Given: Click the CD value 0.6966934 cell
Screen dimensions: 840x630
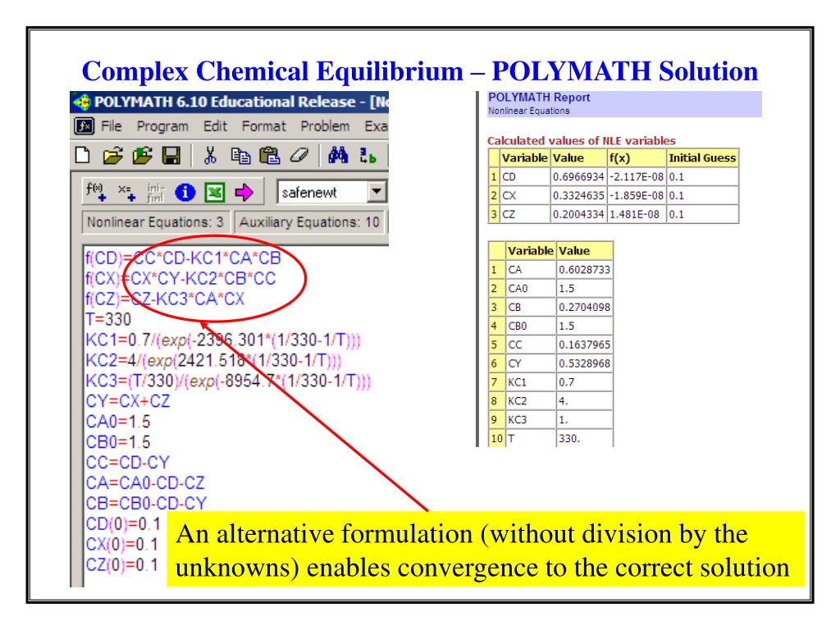Looking at the screenshot, I should tap(578, 177).
